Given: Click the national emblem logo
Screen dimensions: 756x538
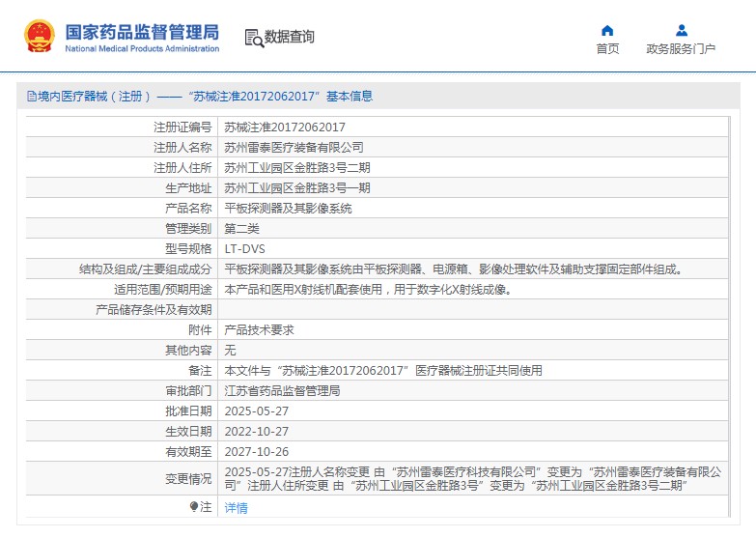Looking at the screenshot, I should click(x=40, y=37).
